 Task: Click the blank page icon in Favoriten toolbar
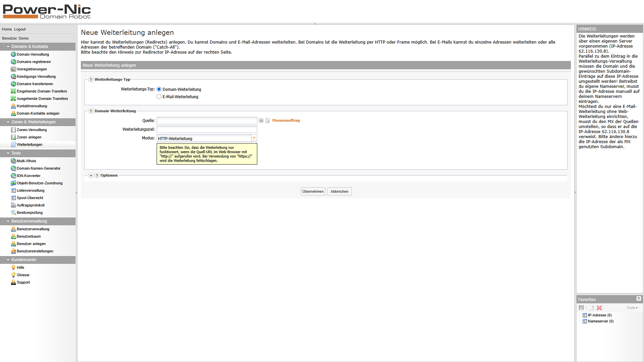[x=591, y=308]
